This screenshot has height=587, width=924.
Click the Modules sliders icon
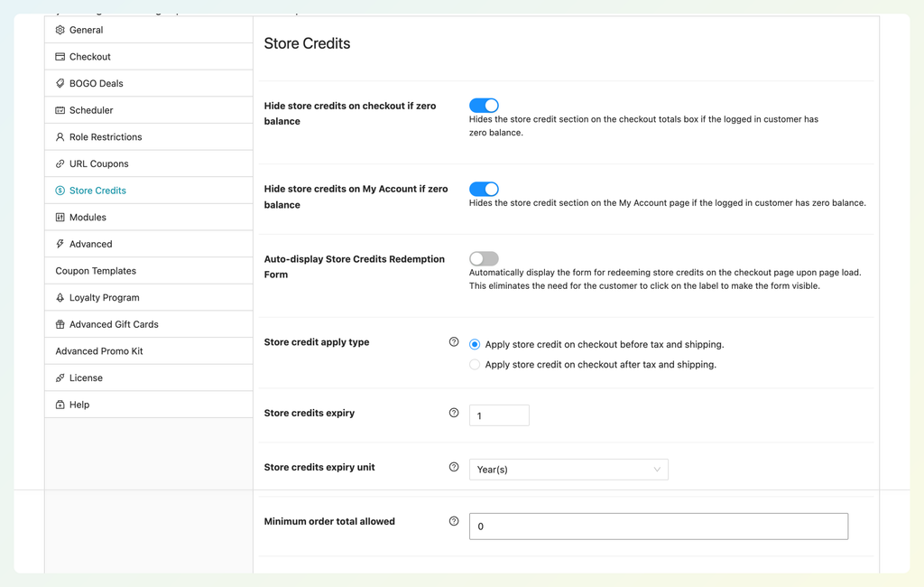point(60,217)
